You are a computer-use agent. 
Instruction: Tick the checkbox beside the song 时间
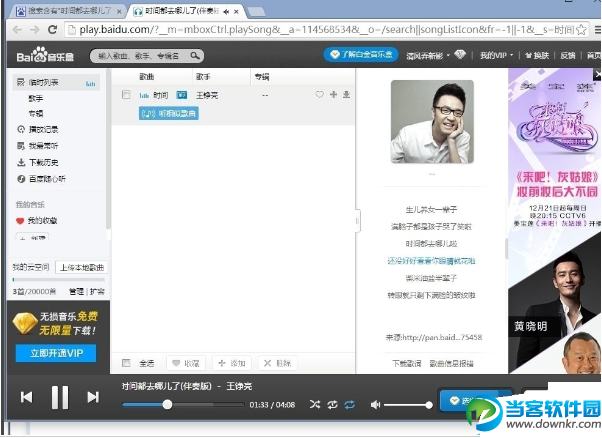(x=125, y=94)
